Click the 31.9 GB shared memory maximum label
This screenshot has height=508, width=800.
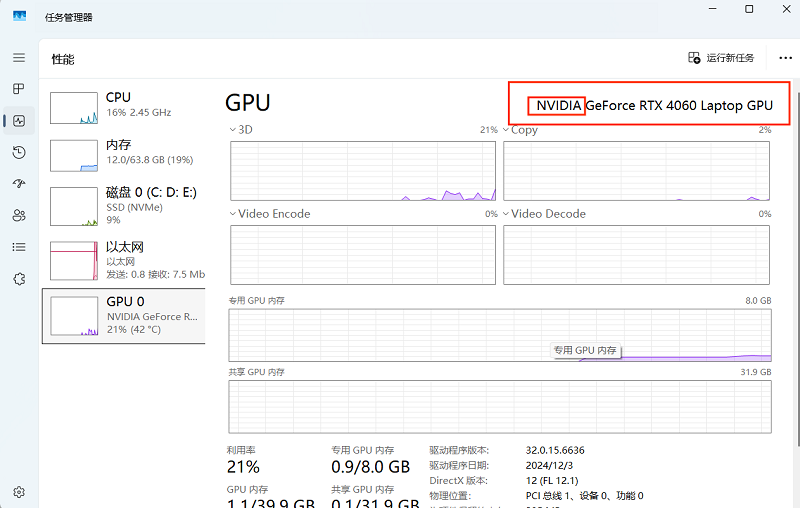click(756, 372)
